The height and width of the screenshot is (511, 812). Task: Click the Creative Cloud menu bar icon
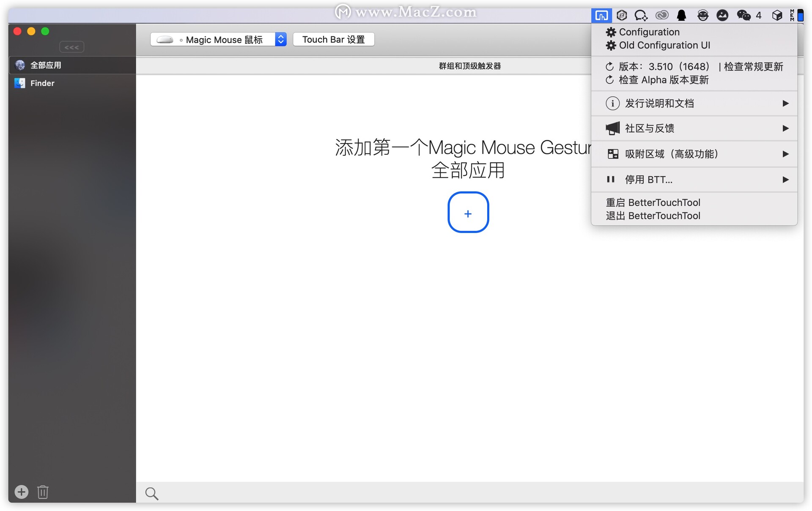(662, 16)
